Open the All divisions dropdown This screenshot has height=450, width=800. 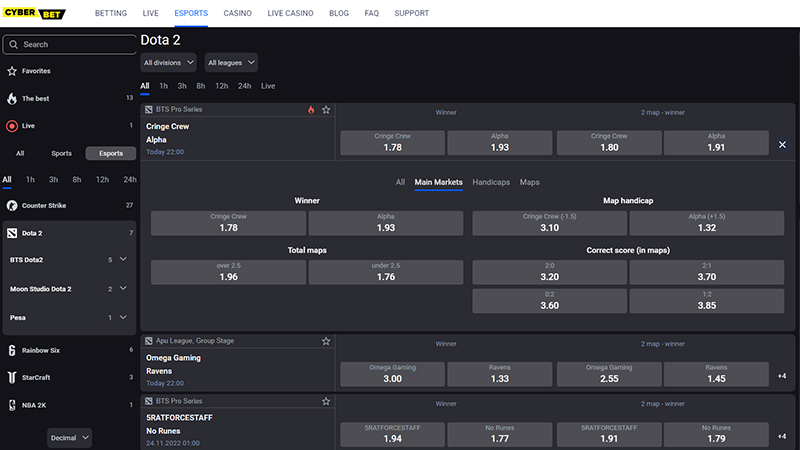[168, 63]
